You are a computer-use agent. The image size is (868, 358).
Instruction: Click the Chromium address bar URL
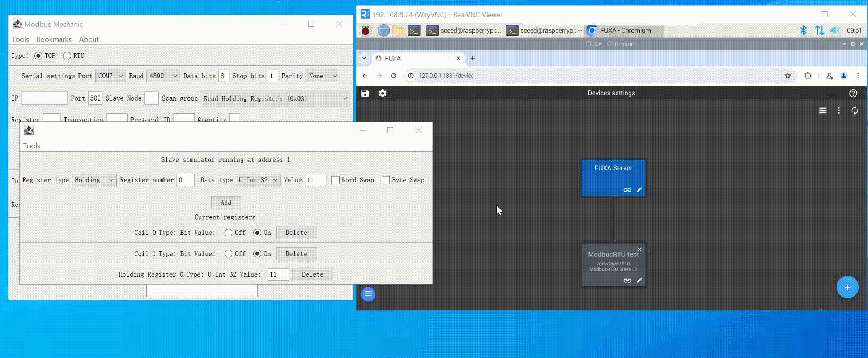(446, 76)
